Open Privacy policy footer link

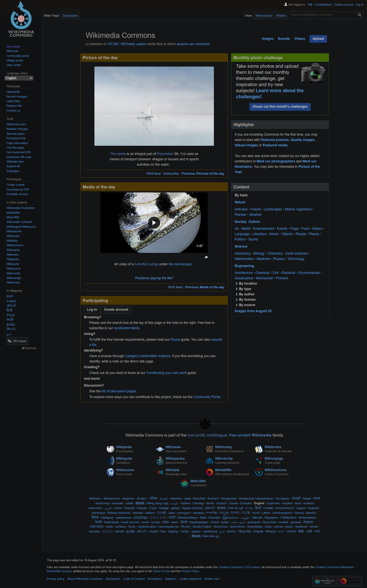(x=56, y=579)
